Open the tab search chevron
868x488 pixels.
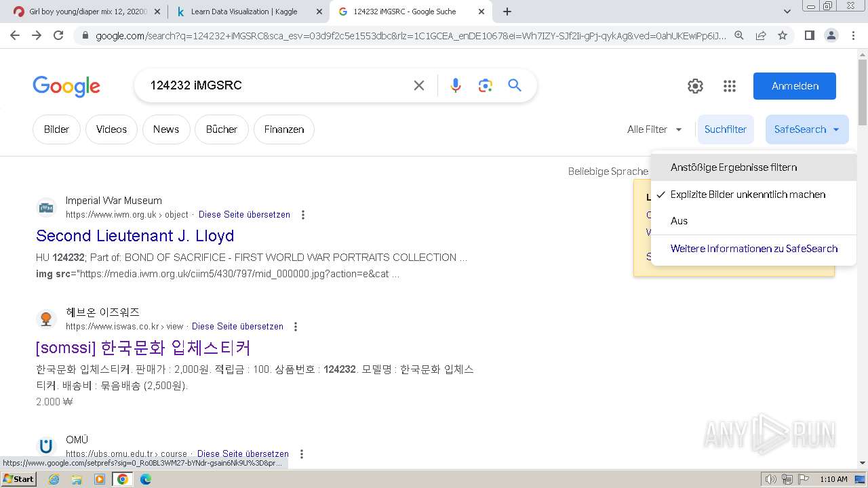tap(787, 12)
